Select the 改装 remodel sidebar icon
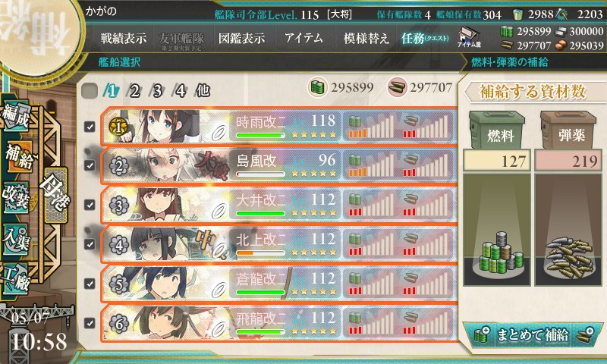Screen dimensions: 607x364 pos(16,197)
